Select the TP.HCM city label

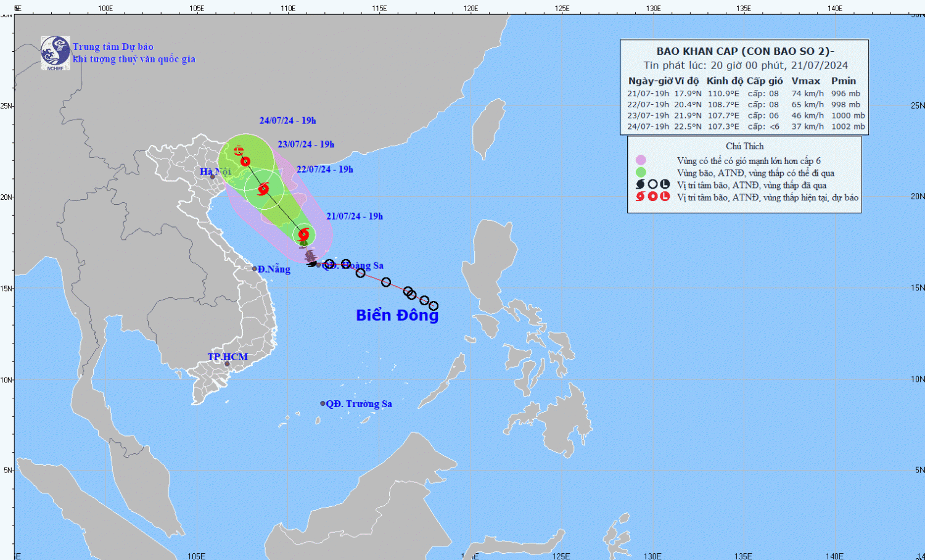click(x=228, y=357)
